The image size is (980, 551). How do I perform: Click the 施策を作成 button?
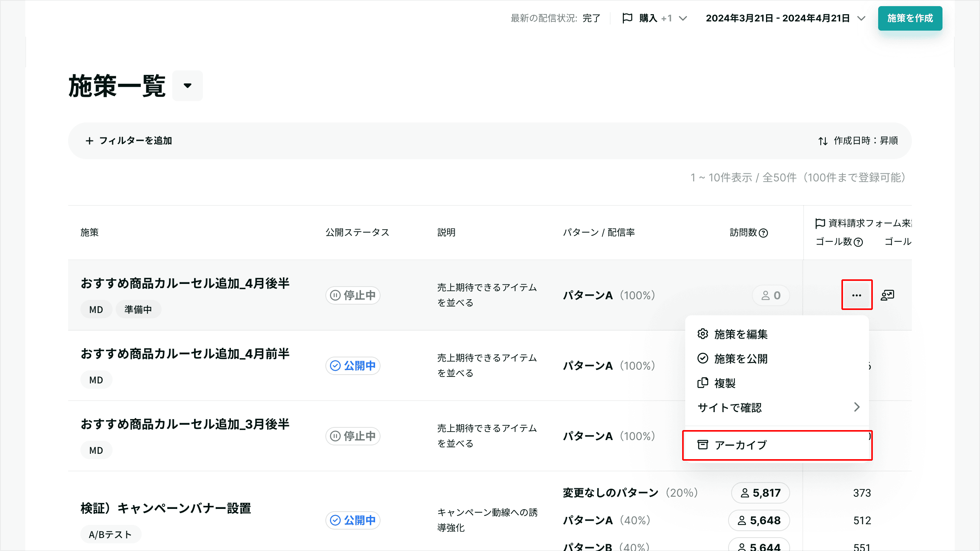[x=910, y=18]
